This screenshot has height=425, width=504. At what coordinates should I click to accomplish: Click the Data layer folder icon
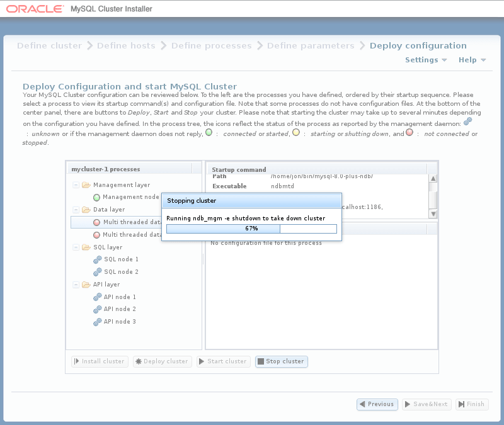pyautogui.click(x=86, y=210)
